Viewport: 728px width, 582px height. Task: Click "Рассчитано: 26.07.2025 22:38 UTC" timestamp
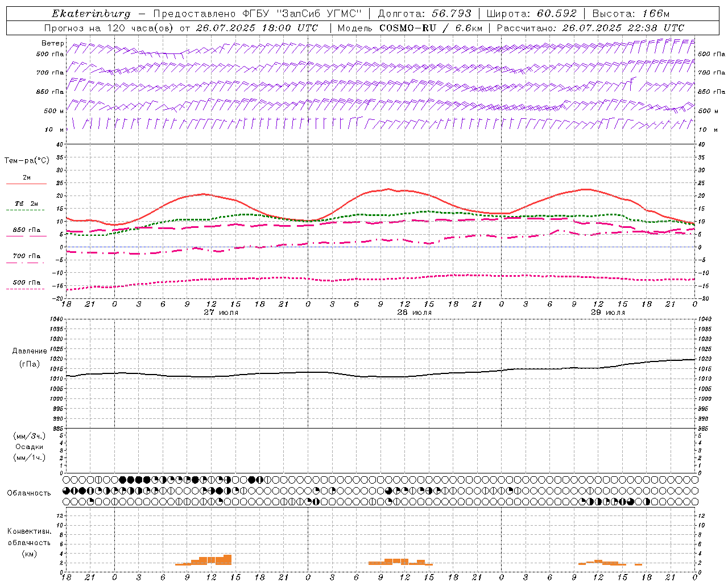coord(590,28)
